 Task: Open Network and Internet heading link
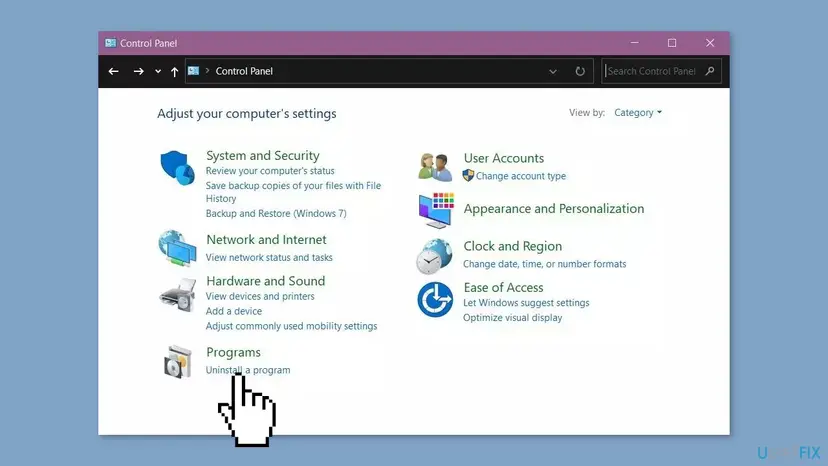(x=266, y=239)
